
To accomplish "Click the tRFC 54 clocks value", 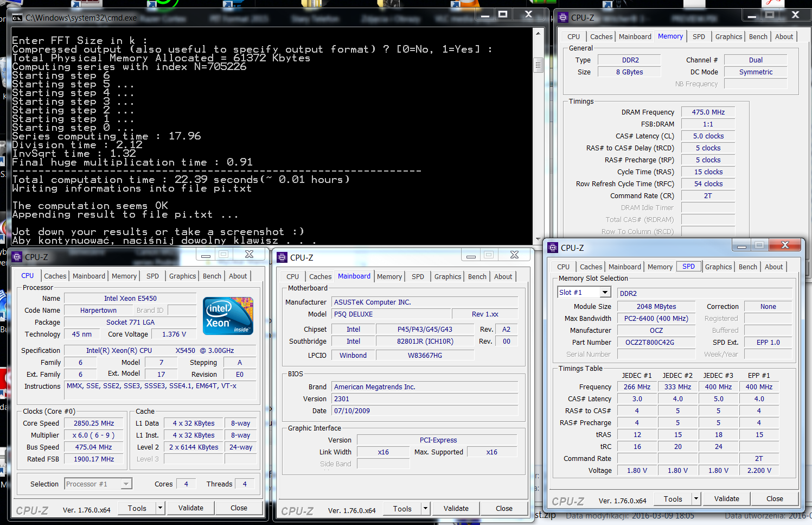I will click(x=708, y=184).
